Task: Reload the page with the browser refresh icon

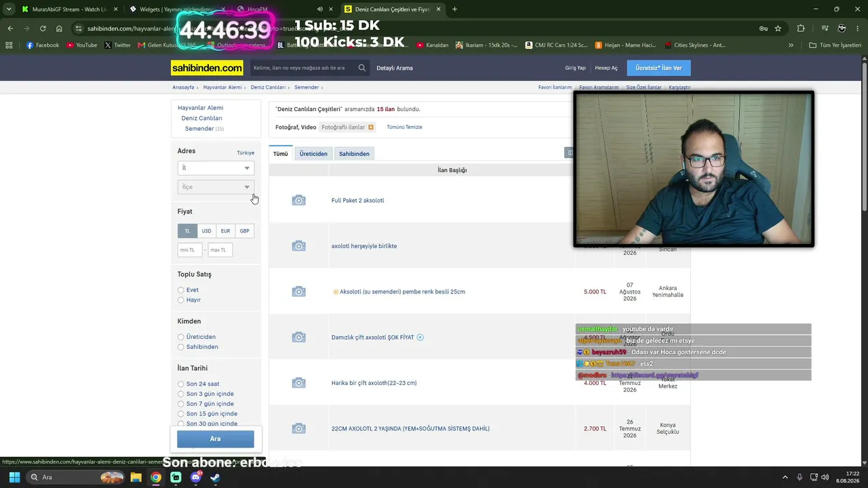Action: coord(43,28)
